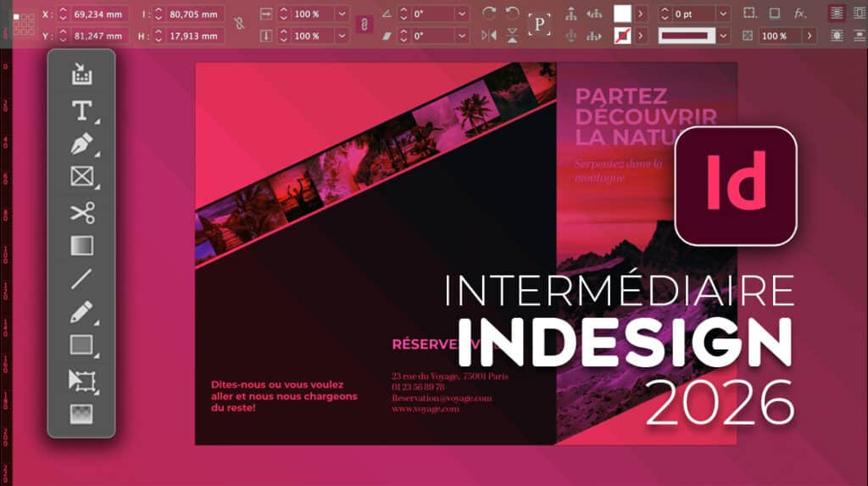
Task: Select the Scissors tool
Action: pos(82,213)
